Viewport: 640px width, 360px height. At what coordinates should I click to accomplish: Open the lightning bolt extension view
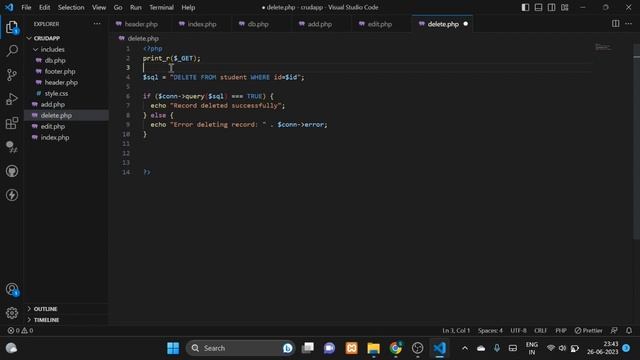12,195
